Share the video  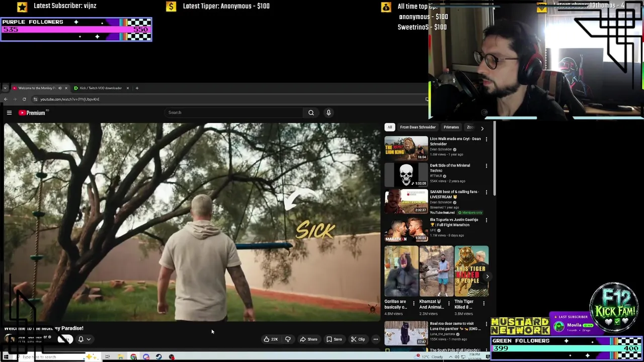[308, 339]
